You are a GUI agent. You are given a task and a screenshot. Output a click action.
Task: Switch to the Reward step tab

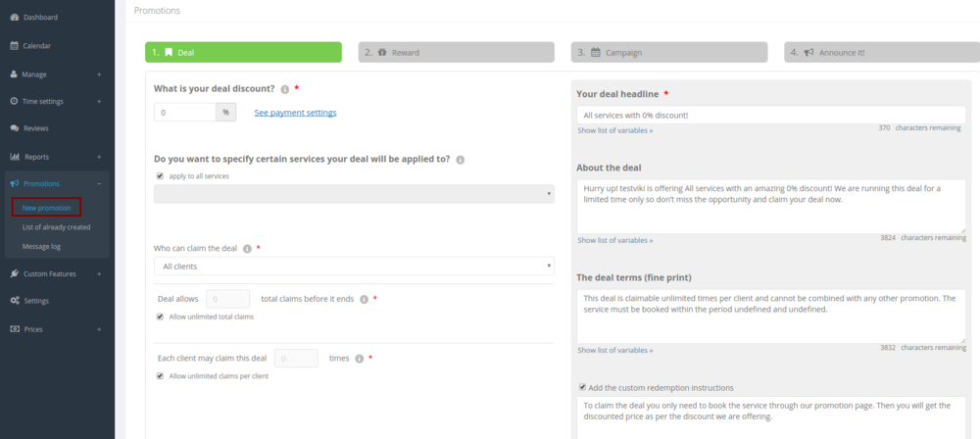(456, 53)
